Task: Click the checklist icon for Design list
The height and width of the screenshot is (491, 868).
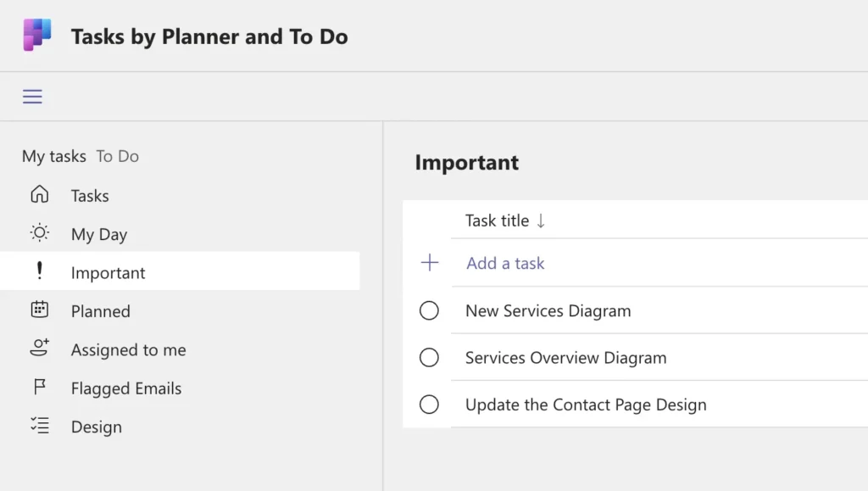Action: click(39, 427)
